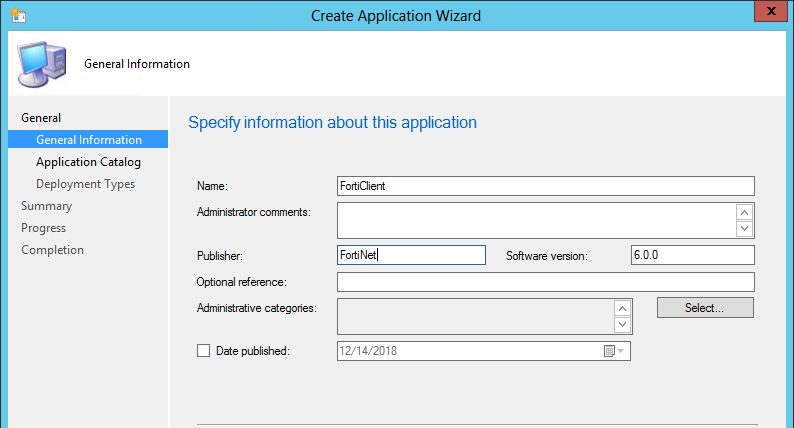This screenshot has height=428, width=794.
Task: Click the Software version: label
Action: [x=547, y=256]
